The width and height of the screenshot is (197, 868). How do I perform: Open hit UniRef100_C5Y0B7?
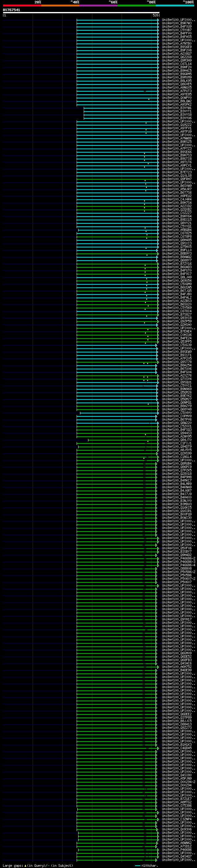177,30
